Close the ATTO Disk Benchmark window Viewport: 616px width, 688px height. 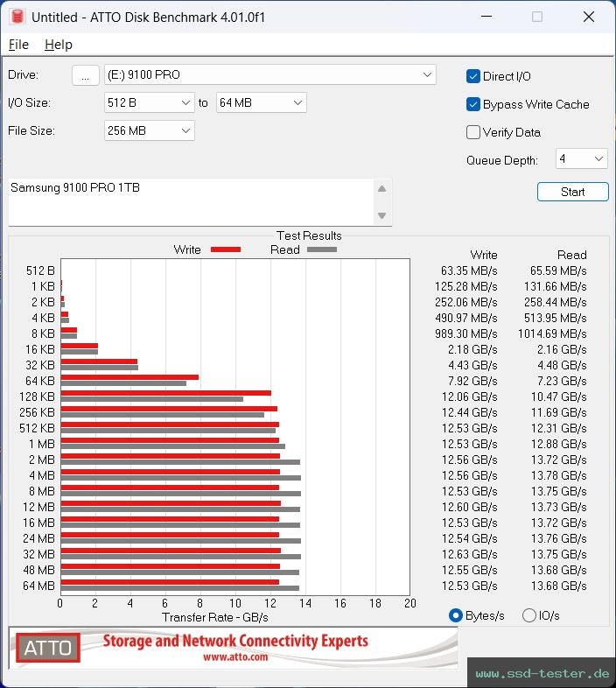pyautogui.click(x=589, y=17)
